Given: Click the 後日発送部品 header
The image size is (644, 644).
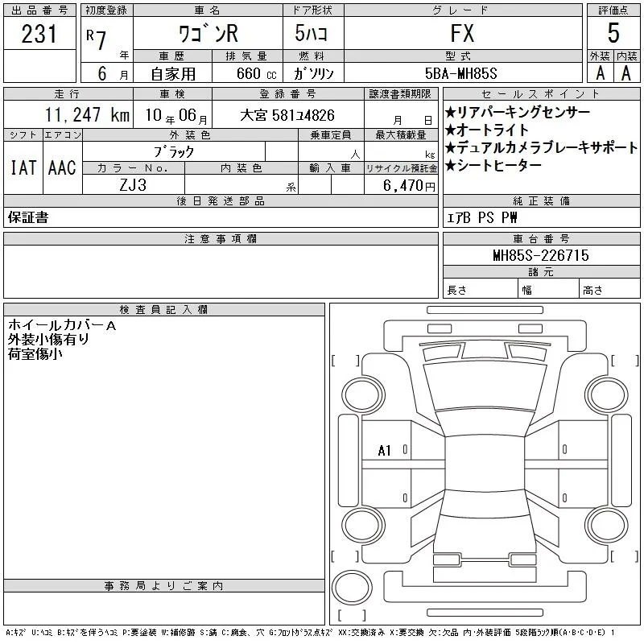Looking at the screenshot, I should [221, 200].
